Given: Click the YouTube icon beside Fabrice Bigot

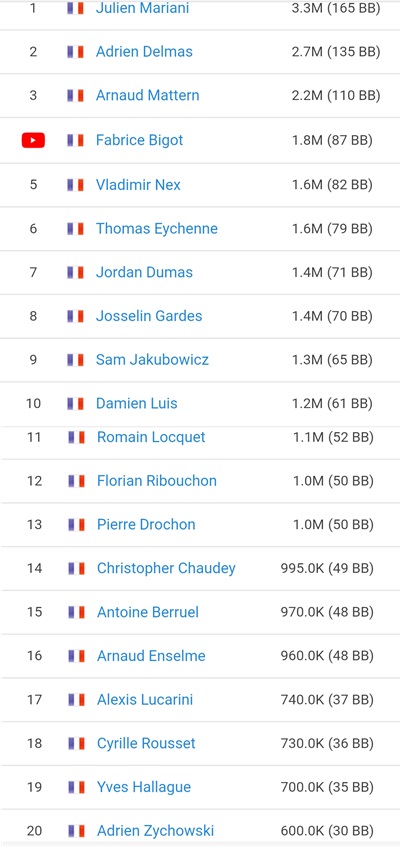Looking at the screenshot, I should (33, 141).
